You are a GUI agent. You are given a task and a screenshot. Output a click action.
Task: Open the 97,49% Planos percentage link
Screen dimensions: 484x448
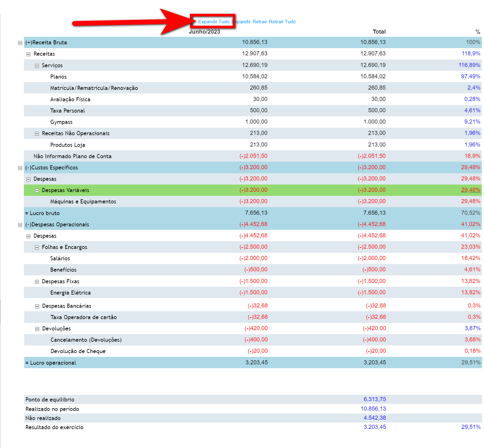[x=470, y=76]
